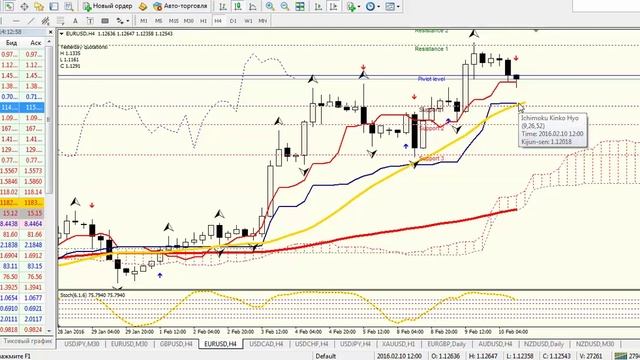Set timeframe to M15

point(173,21)
